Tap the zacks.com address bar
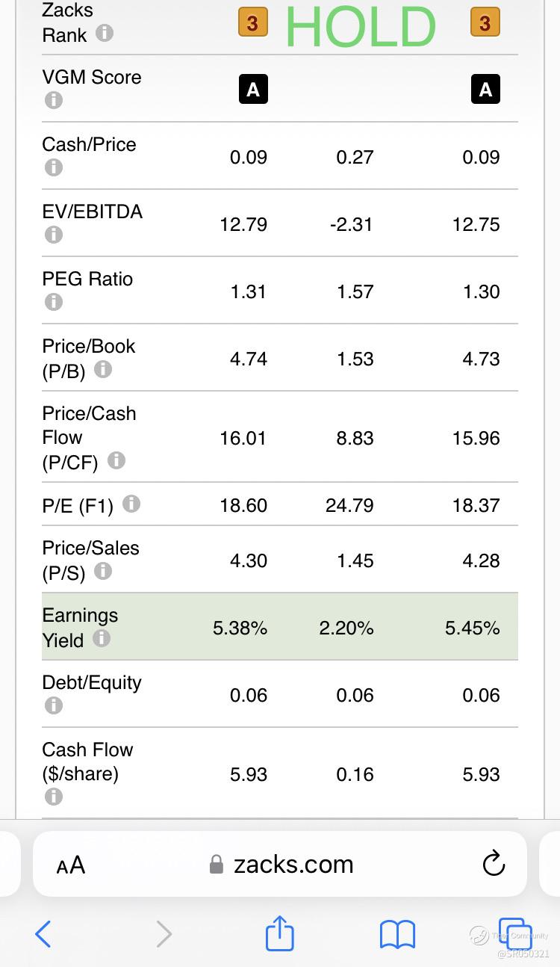560x967 pixels. click(x=282, y=865)
